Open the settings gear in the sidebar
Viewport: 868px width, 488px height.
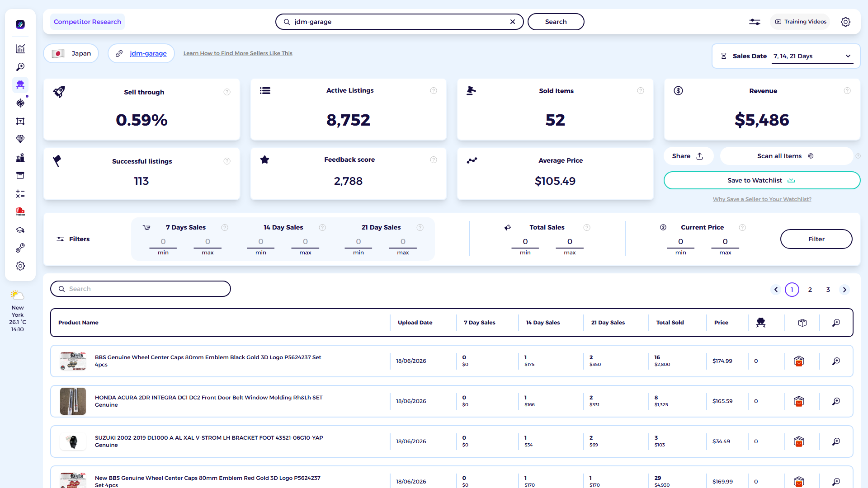point(20,266)
